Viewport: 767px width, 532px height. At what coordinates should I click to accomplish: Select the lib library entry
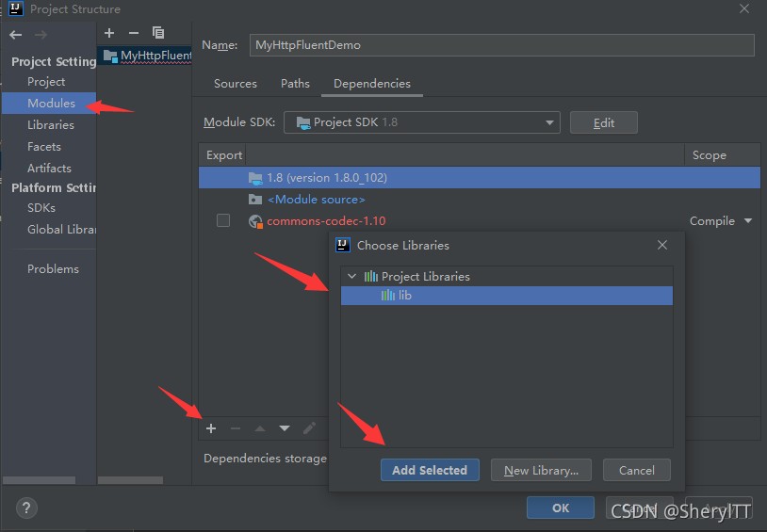coord(404,296)
